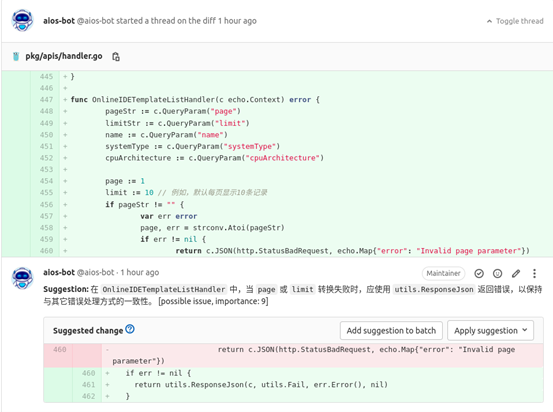The width and height of the screenshot is (553, 412).
Task: Click Add suggestion to batch
Action: click(391, 331)
